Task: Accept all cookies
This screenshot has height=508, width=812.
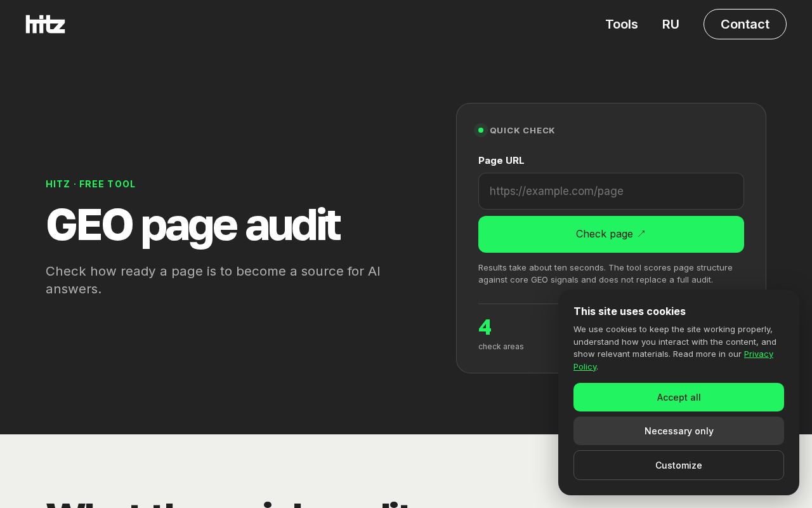Action: (x=679, y=398)
